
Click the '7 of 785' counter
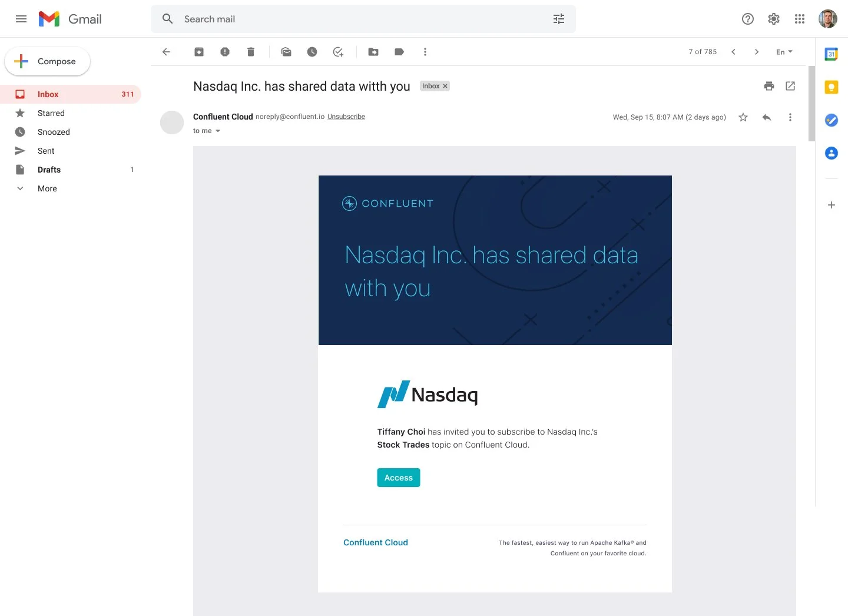point(703,52)
